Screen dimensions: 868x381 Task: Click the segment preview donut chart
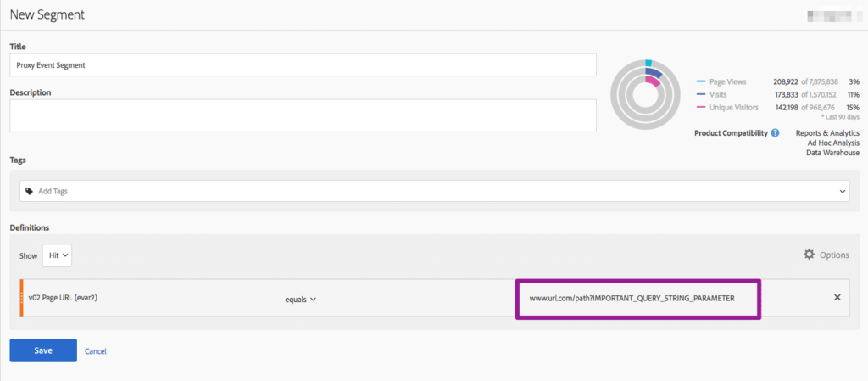[645, 93]
